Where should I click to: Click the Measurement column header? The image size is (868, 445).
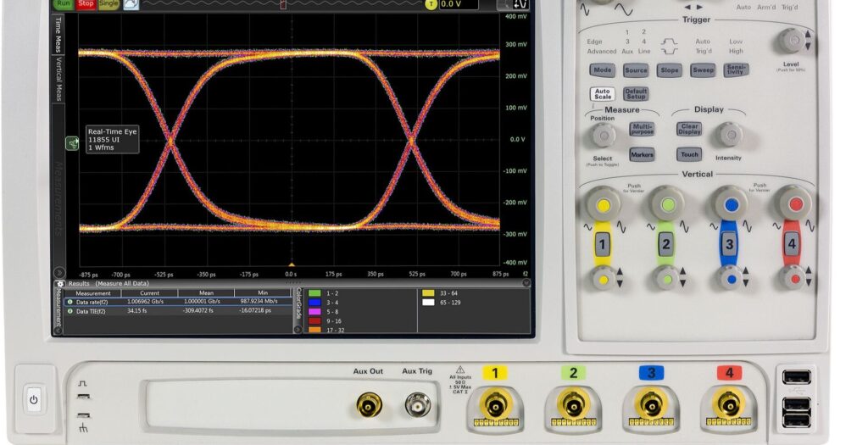coord(93,292)
